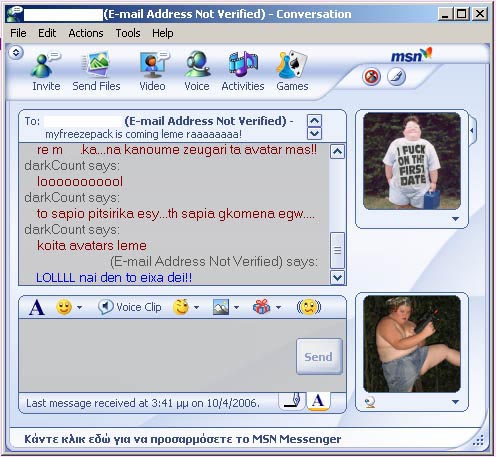
Task: Click the Greek customize MSN Messenger link
Action: coord(183,439)
